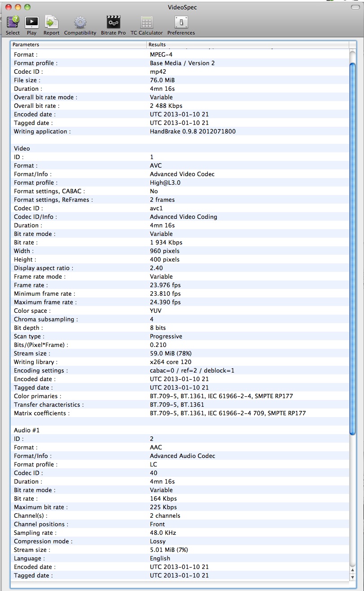Select the 'Format profile : Base Media / Version 2' row
Screen dimensions: 364x591
tap(180, 63)
